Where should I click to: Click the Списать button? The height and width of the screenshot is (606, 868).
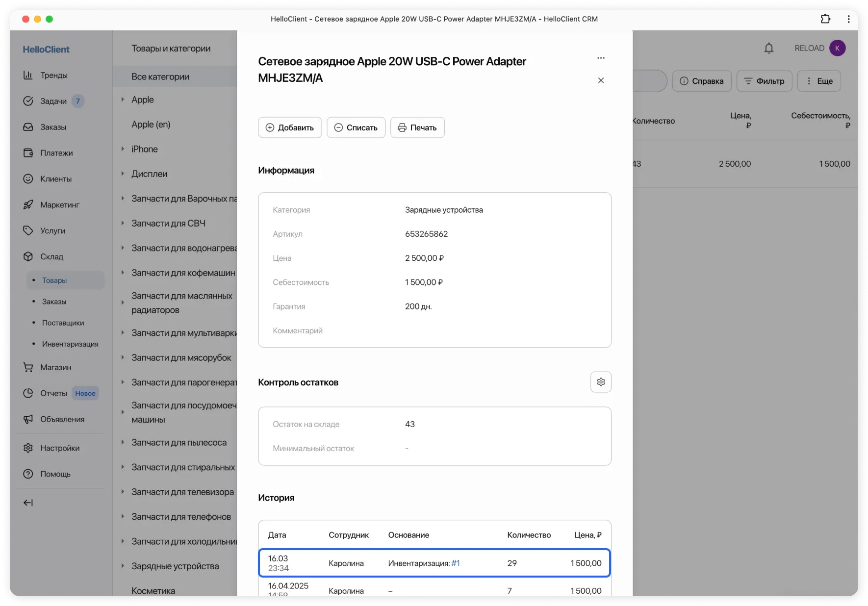[x=356, y=127]
